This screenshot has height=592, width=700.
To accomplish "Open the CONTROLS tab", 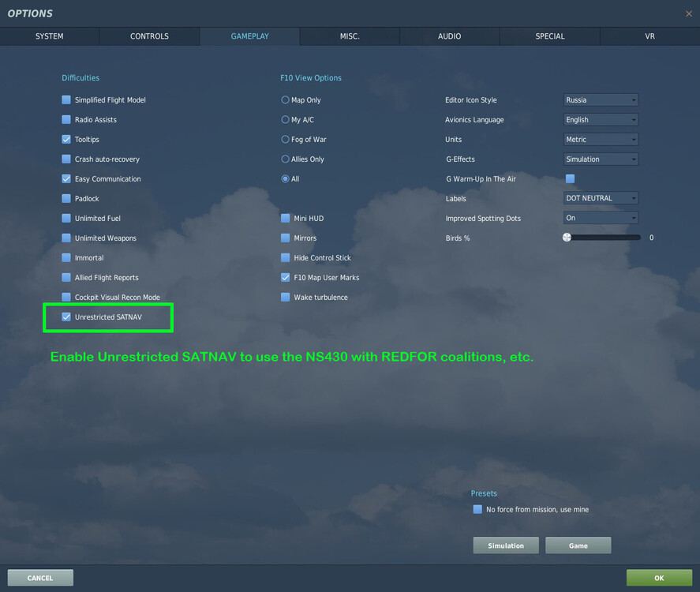I will [x=150, y=36].
